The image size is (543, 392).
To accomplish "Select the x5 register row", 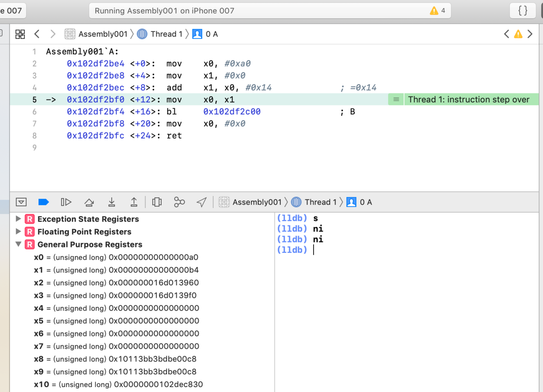I will 142,321.
